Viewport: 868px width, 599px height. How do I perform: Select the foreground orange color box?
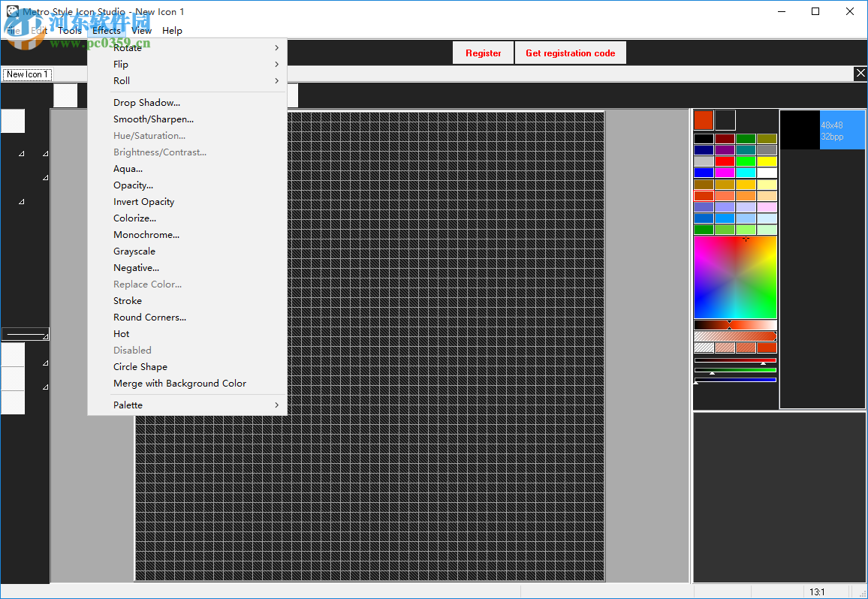coord(704,120)
